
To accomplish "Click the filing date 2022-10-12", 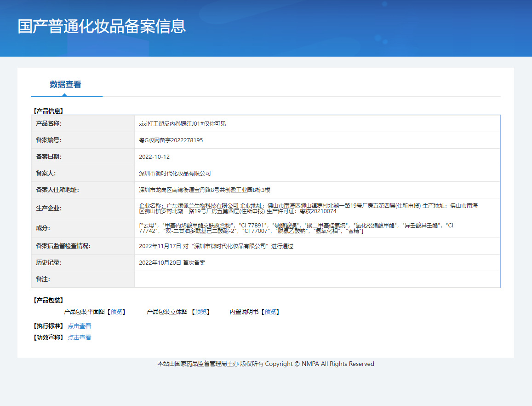I will (154, 157).
